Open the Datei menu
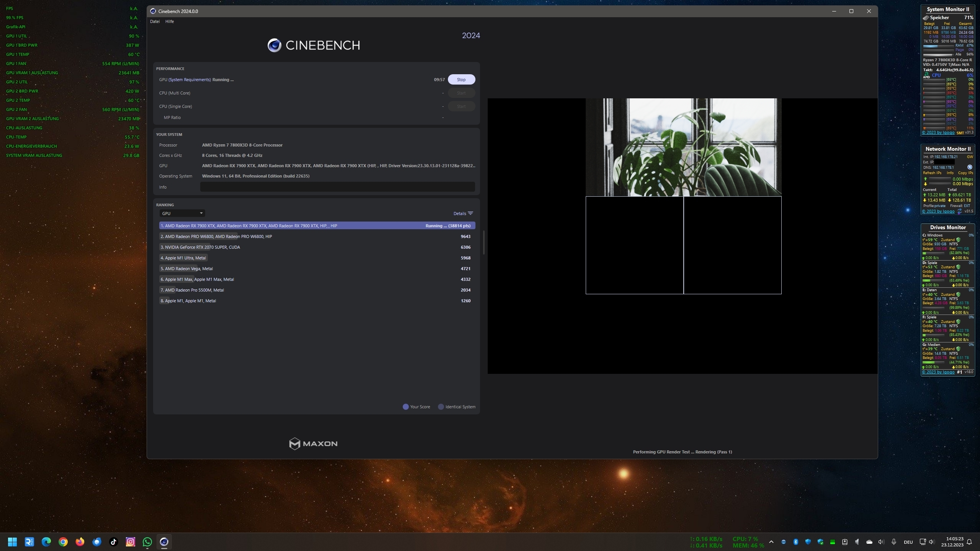 [x=155, y=21]
